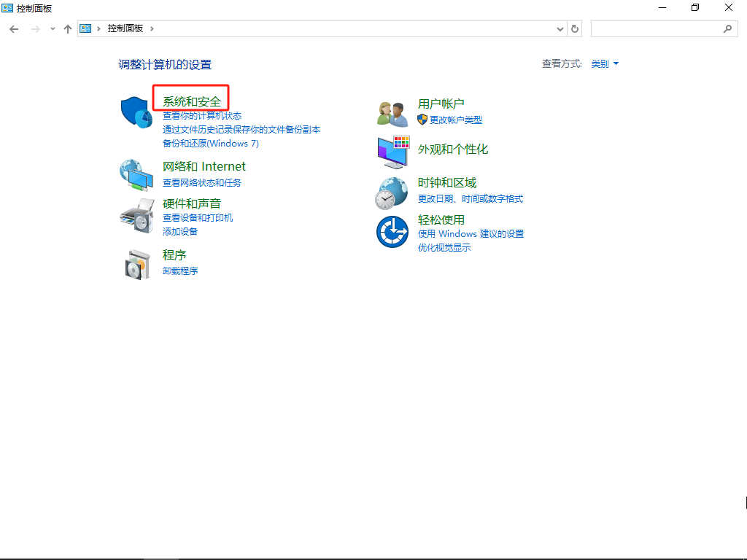Open 卸载程序 under 程序
Screen dimensions: 747x560
click(x=180, y=271)
